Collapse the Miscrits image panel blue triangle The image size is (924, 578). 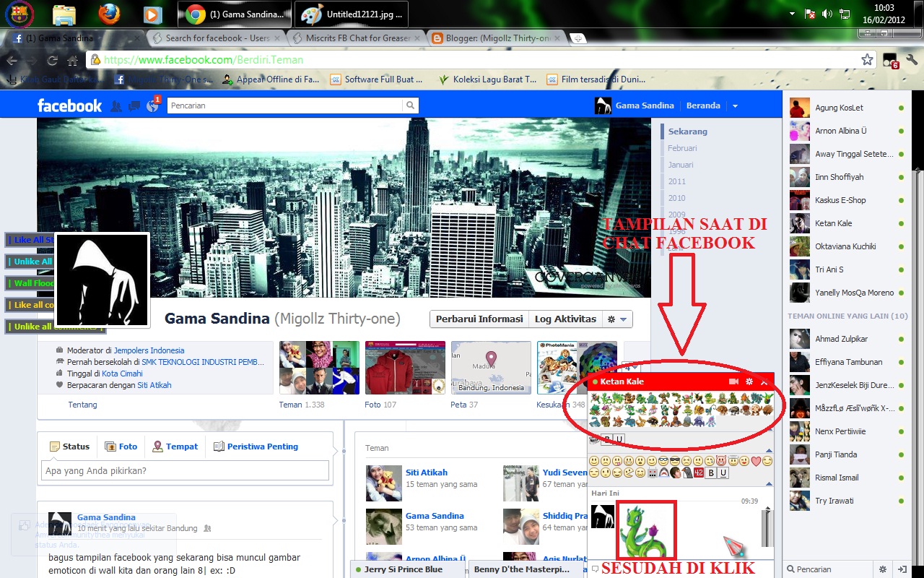770,429
